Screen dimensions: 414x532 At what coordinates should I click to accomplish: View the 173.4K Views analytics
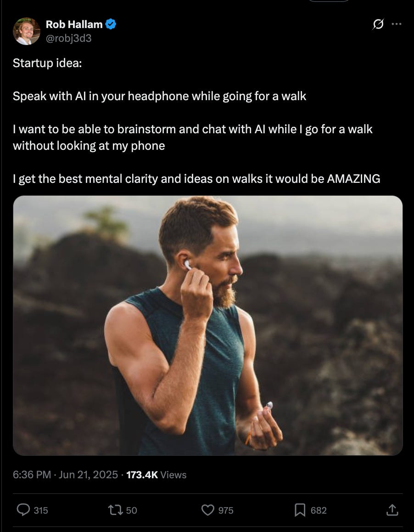click(157, 475)
